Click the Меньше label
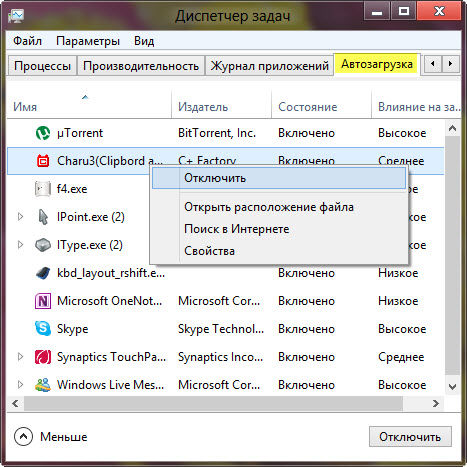 (x=64, y=437)
